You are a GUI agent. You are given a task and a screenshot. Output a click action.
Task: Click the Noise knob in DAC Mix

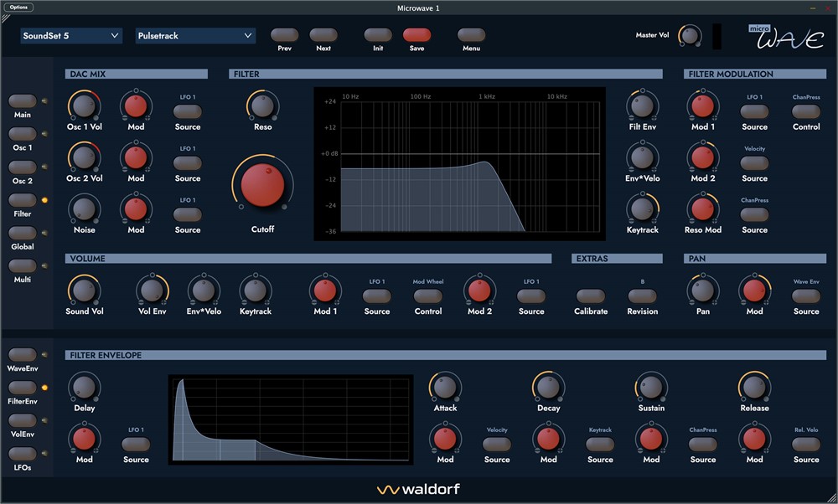[84, 208]
